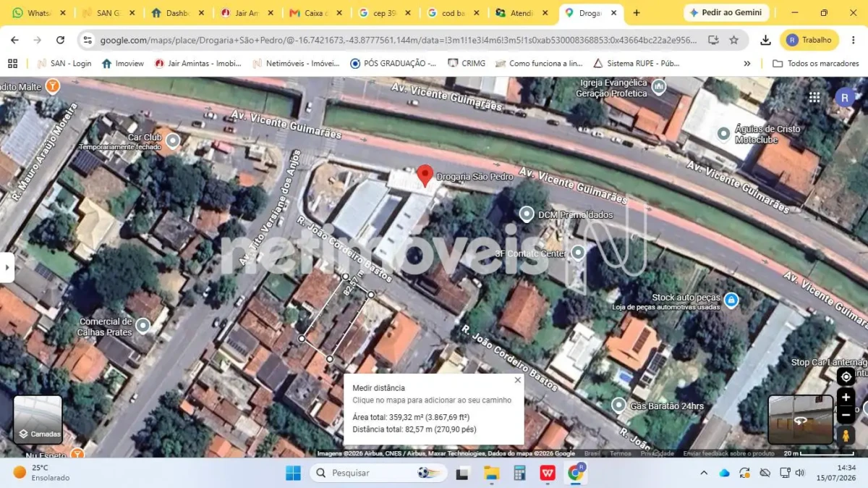The height and width of the screenshot is (488, 868).
Task: Open the Netimóveis bookmark
Action: (296, 64)
